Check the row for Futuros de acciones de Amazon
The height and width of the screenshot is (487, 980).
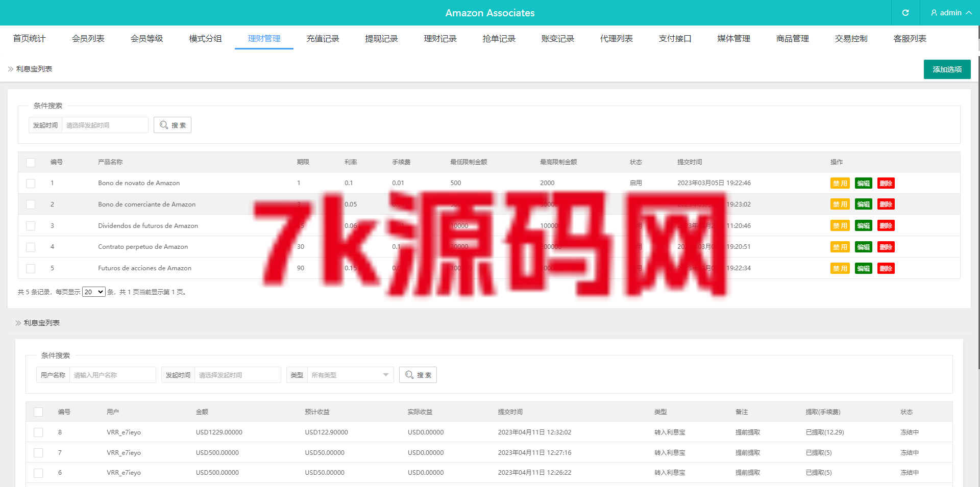[31, 268]
